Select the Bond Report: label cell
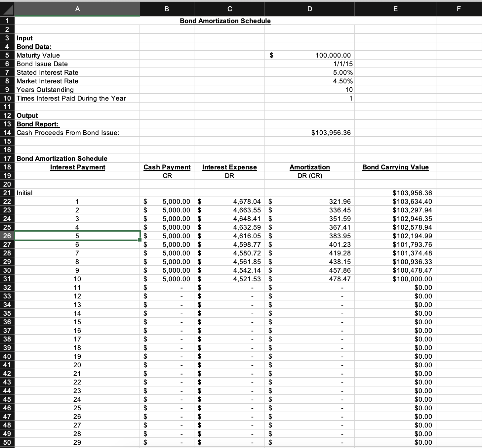This screenshot has width=482, height=448. click(x=77, y=124)
